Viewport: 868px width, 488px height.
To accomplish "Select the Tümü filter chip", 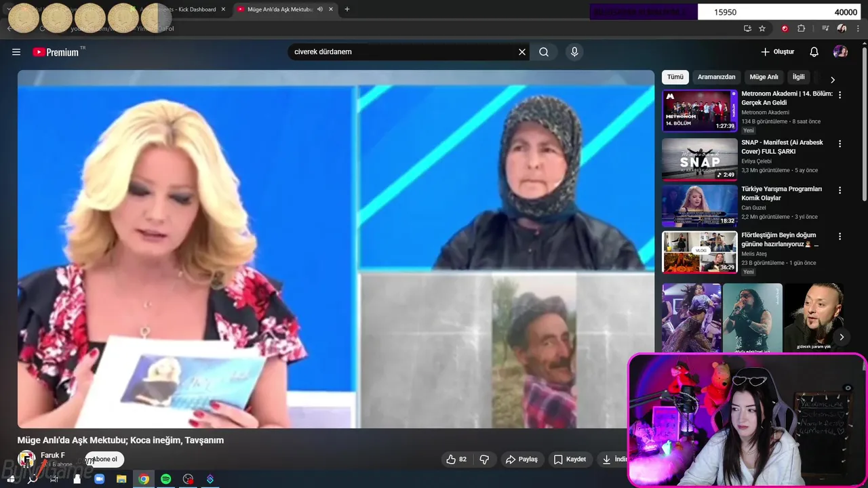I will tap(675, 77).
